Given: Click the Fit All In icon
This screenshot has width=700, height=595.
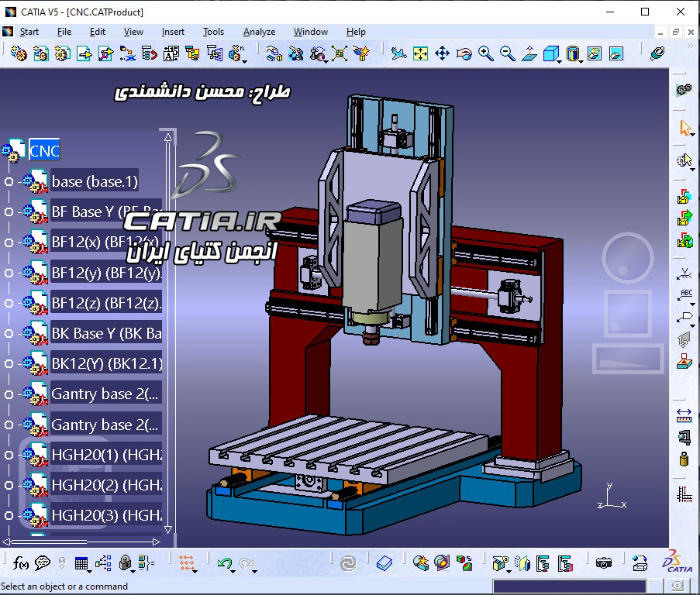Looking at the screenshot, I should pyautogui.click(x=420, y=53).
